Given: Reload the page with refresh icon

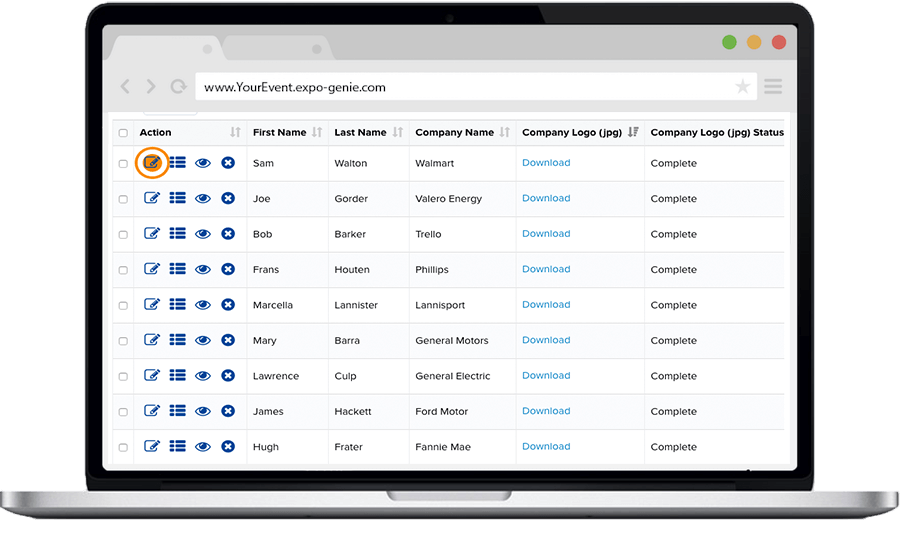Looking at the screenshot, I should (178, 87).
